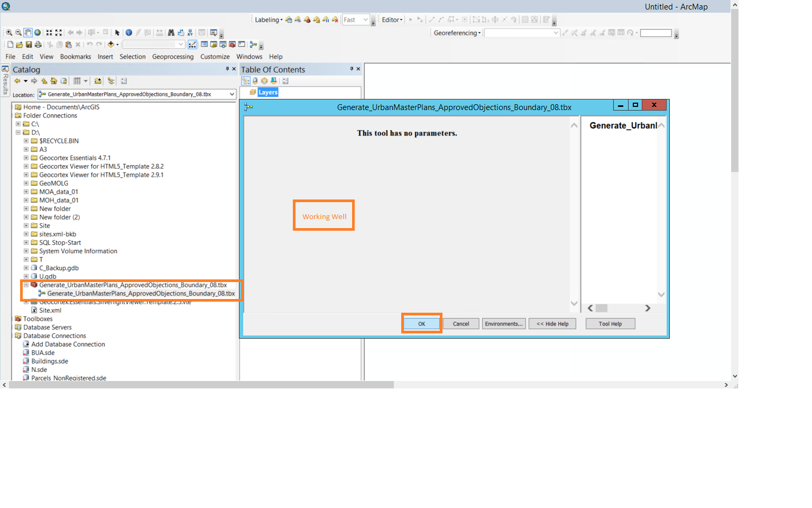Click OK in the tool dialog
The width and height of the screenshot is (812, 508).
(421, 324)
